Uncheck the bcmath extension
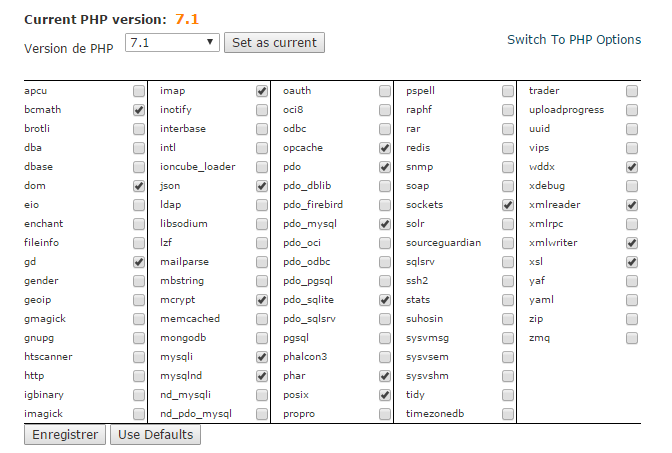This screenshot has width=672, height=453. 138,110
